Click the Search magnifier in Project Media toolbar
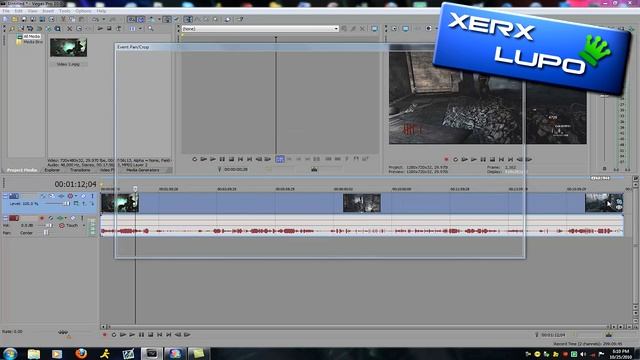This screenshot has height=360, width=640. click(151, 29)
